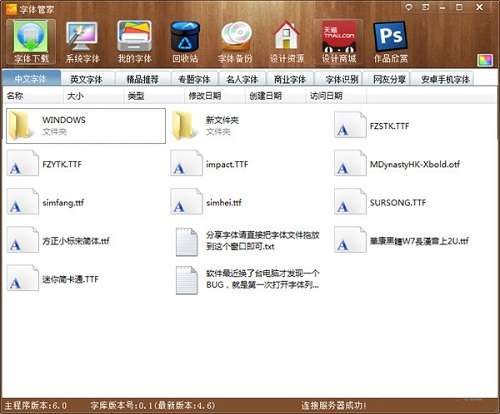Open the 字体下载 font download section
Viewport: 500px width, 414px height.
click(x=31, y=42)
